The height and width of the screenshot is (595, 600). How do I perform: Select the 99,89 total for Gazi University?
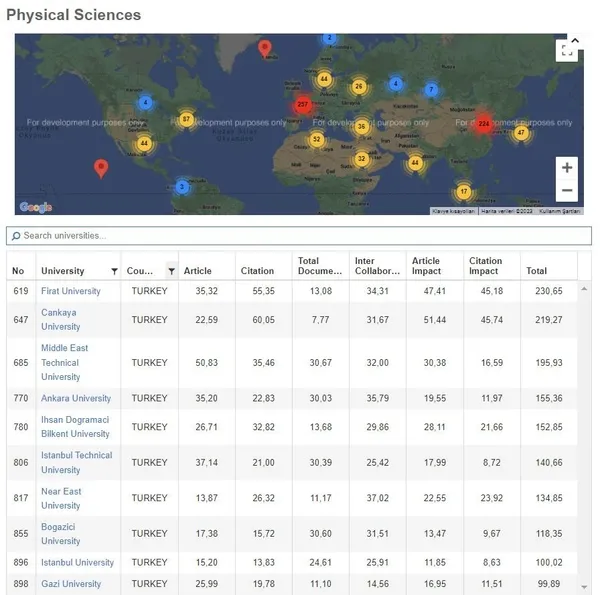549,584
